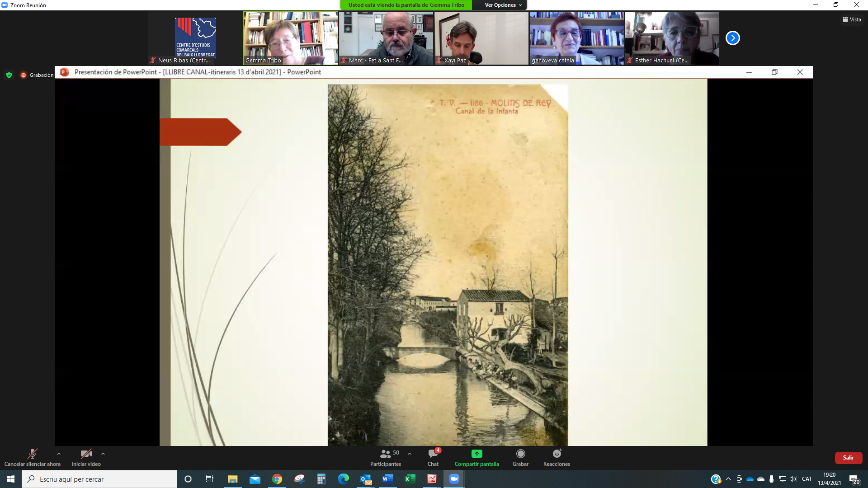Toggle the system tray microphone icon
Viewport: 868px width, 488px height.
[x=771, y=479]
